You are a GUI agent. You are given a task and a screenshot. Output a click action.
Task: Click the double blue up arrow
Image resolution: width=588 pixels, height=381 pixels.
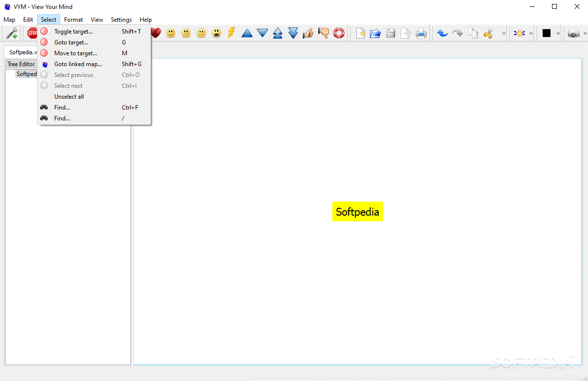point(278,33)
